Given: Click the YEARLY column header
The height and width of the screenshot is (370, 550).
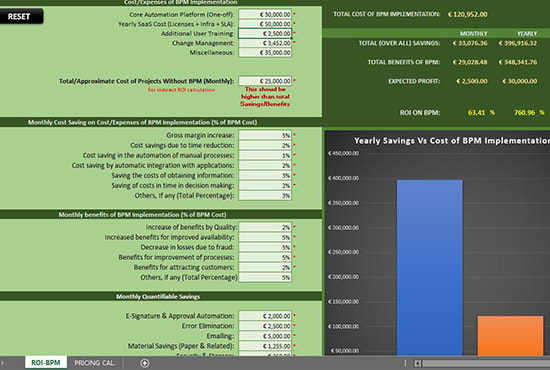Looking at the screenshot, I should tap(527, 34).
